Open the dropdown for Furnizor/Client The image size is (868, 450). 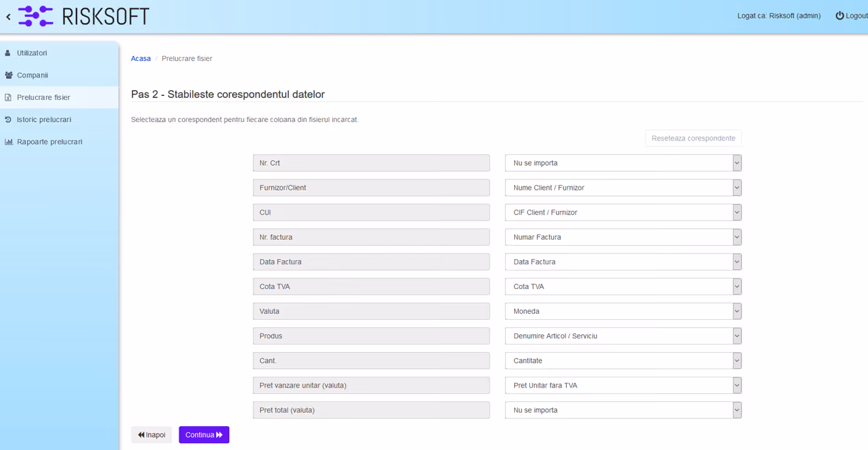coord(623,188)
